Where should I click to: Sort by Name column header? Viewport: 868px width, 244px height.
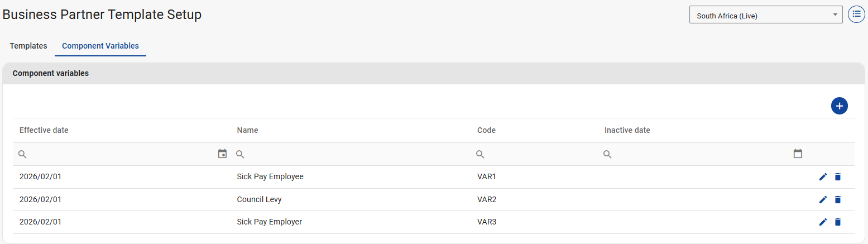(x=248, y=130)
